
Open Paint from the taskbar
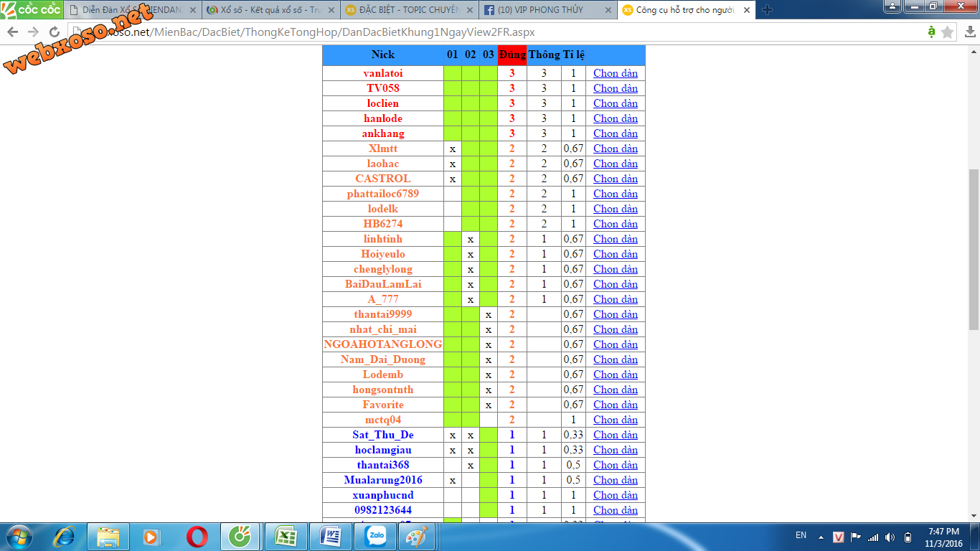(420, 537)
